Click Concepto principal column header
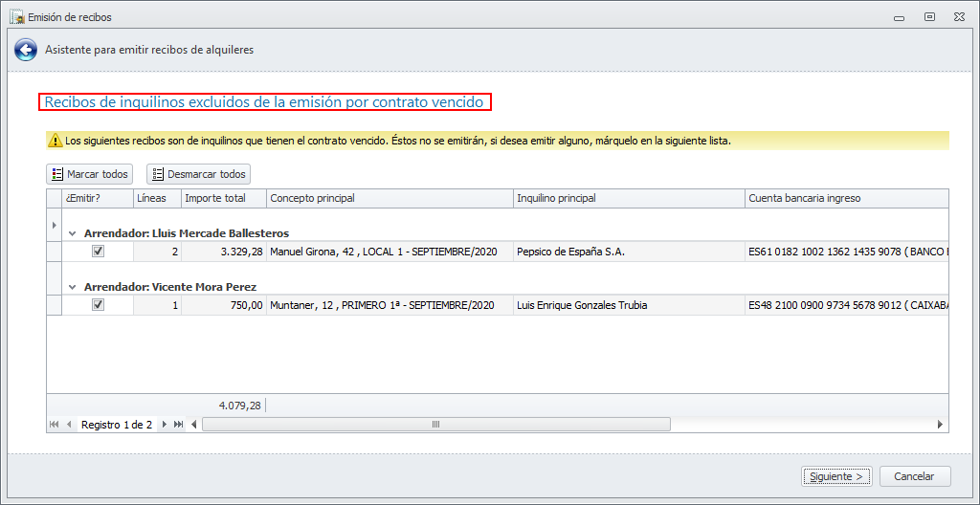Screen dimensions: 980x505 click(x=389, y=198)
